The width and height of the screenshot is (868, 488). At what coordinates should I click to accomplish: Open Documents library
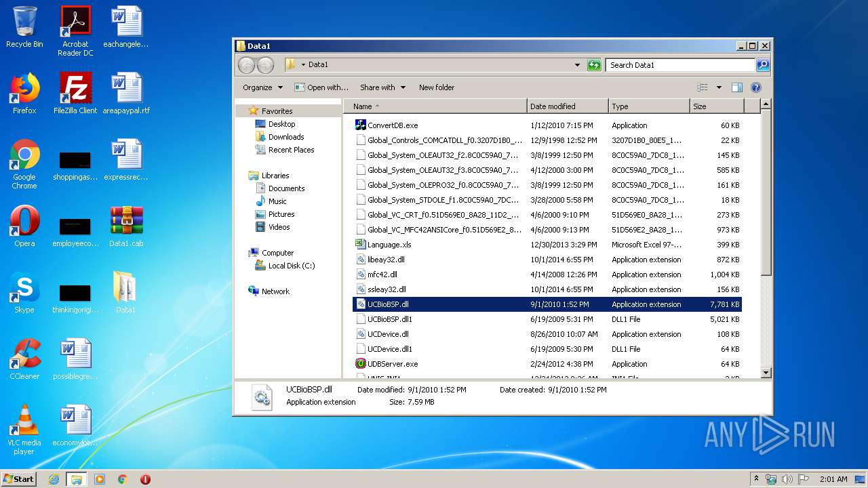[x=280, y=188]
